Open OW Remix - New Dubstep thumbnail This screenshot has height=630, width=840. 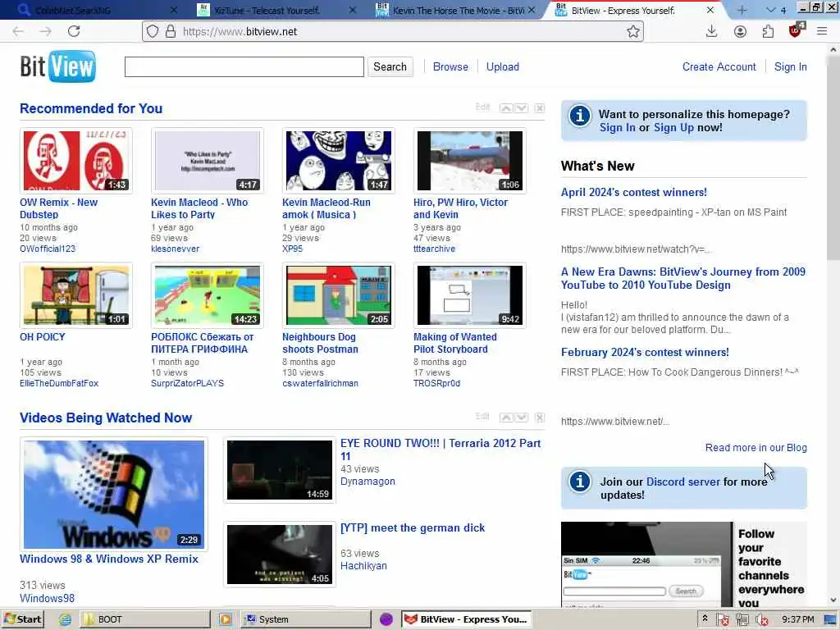coord(76,161)
